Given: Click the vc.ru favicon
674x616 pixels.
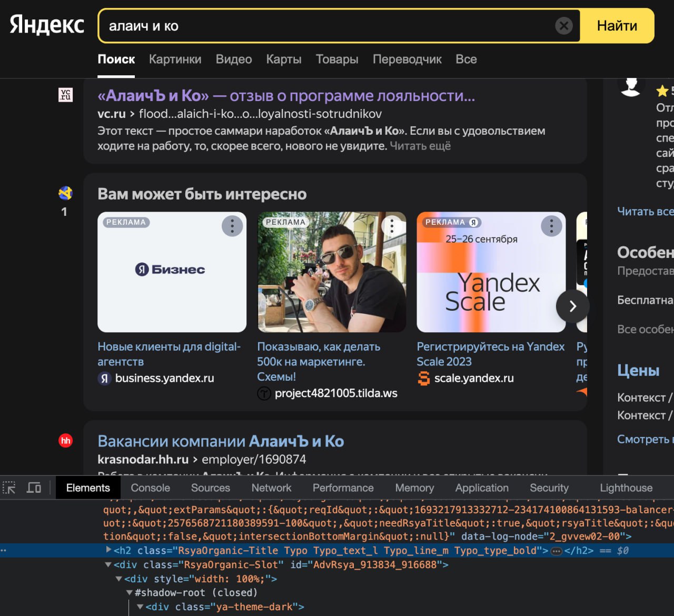Looking at the screenshot, I should click(65, 95).
